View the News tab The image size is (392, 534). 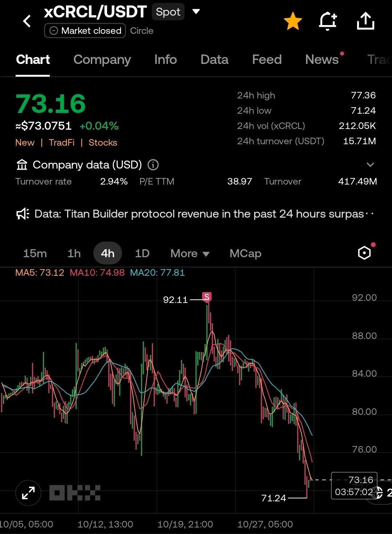coord(322,60)
